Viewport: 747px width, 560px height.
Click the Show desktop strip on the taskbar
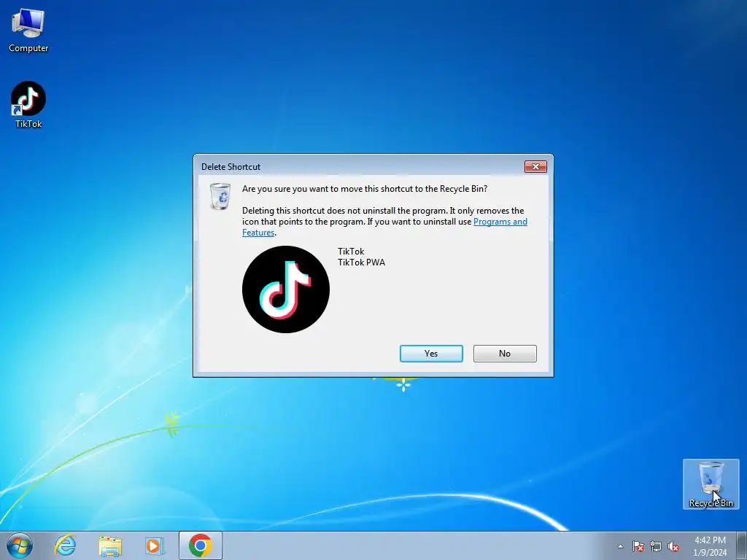tap(742, 545)
